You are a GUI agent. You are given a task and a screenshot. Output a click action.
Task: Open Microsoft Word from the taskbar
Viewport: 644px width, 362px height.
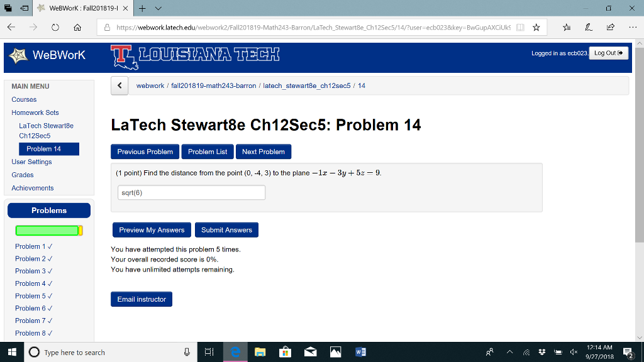tap(360, 351)
